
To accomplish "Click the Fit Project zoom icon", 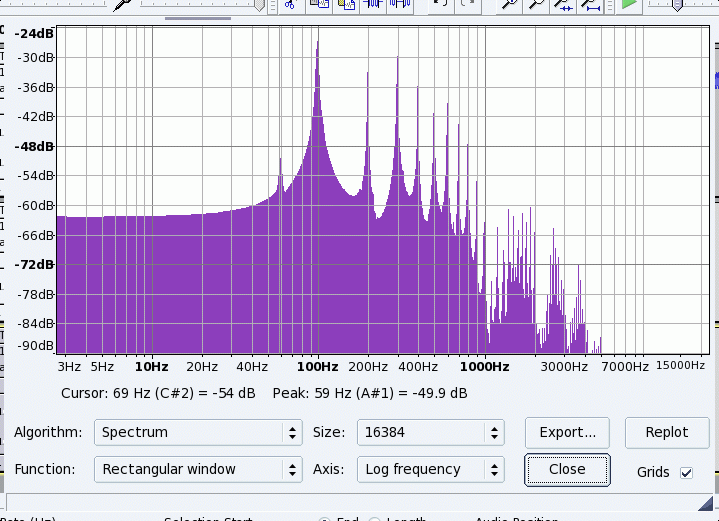I will pos(591,4).
